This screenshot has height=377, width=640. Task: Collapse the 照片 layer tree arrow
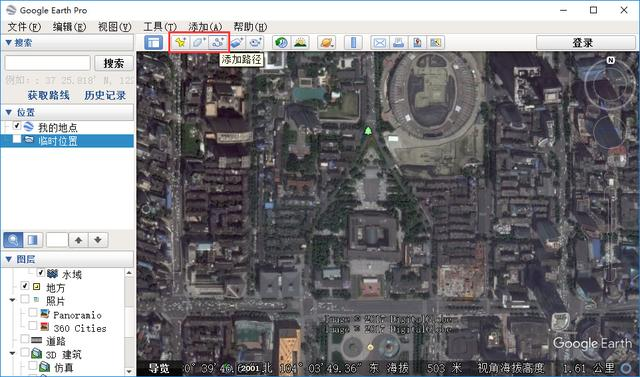click(x=13, y=300)
